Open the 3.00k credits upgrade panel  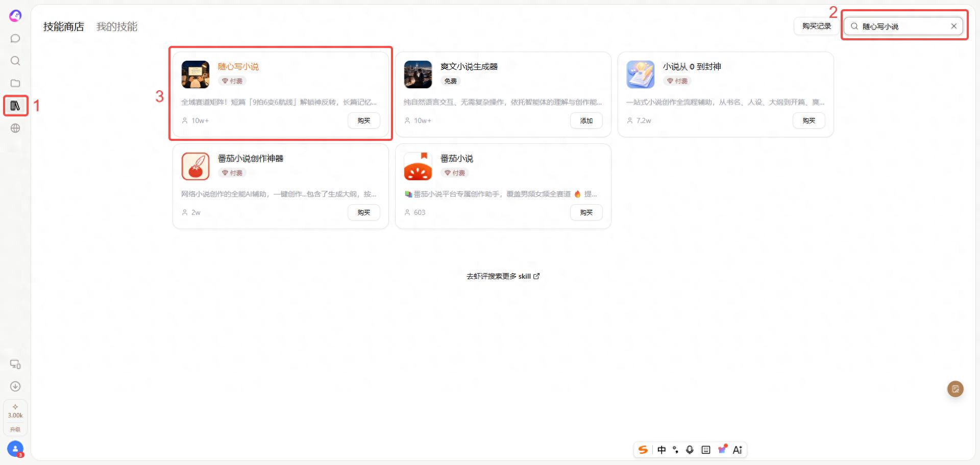[15, 418]
